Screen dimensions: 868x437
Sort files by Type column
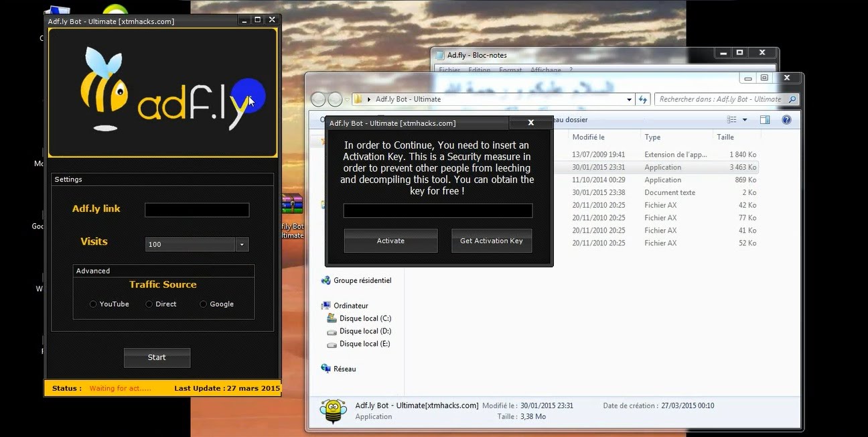pos(652,137)
